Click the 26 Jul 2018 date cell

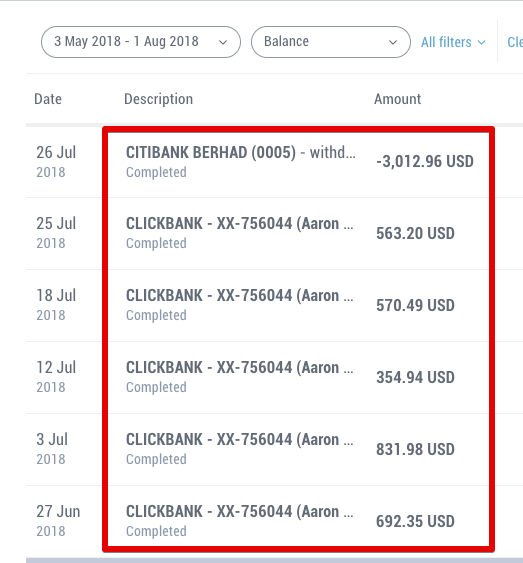(x=56, y=162)
